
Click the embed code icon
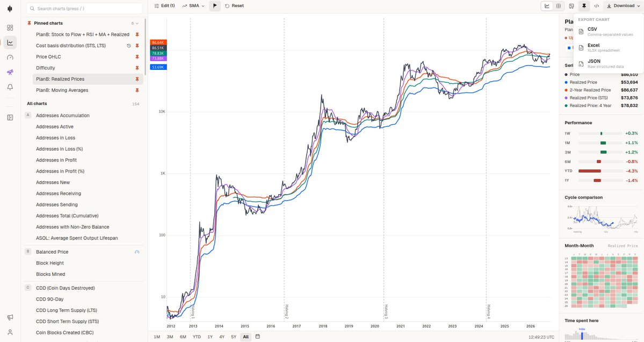click(596, 6)
